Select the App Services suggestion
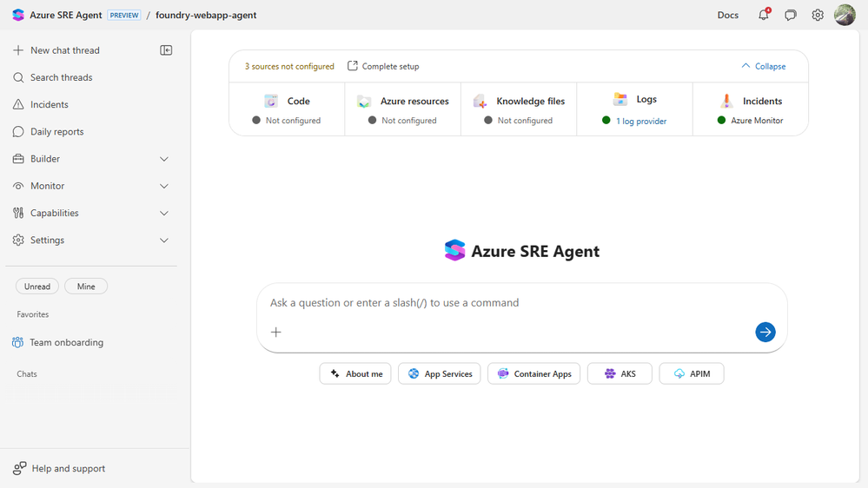 [440, 373]
